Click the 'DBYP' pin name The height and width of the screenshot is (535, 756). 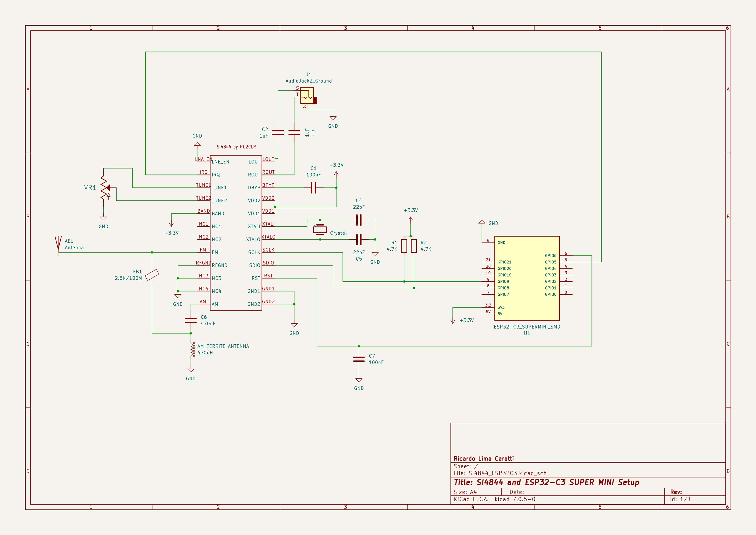click(254, 188)
